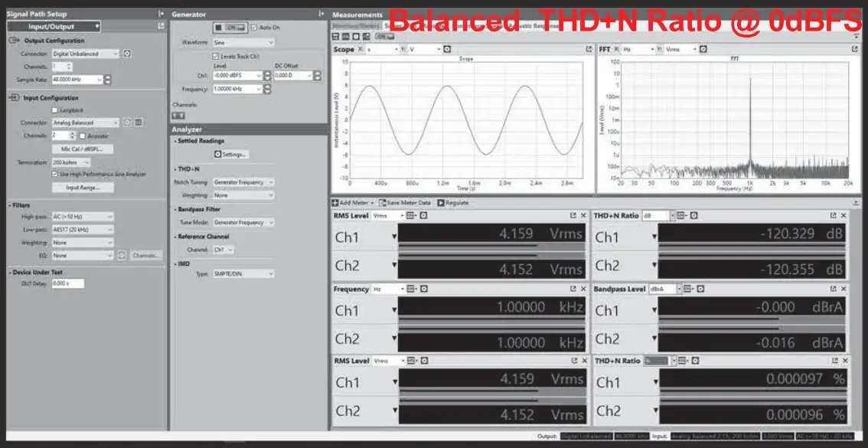Open the Scope graph settings gear

pyautogui.click(x=447, y=49)
